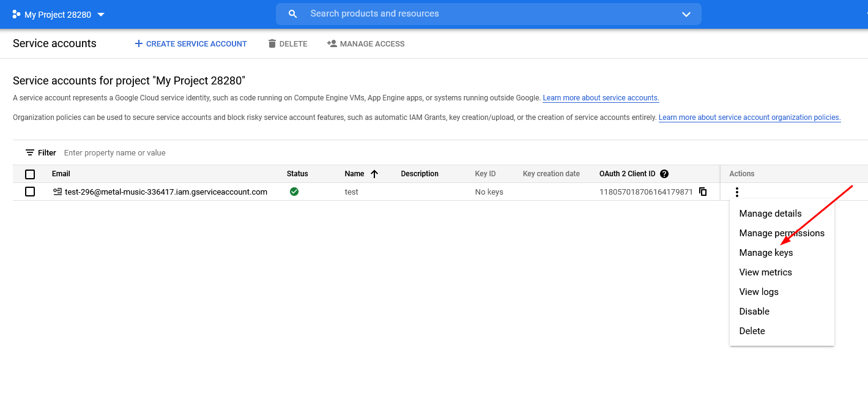This screenshot has width=868, height=418.
Task: Copy the OAuth 2 Client ID
Action: click(703, 192)
